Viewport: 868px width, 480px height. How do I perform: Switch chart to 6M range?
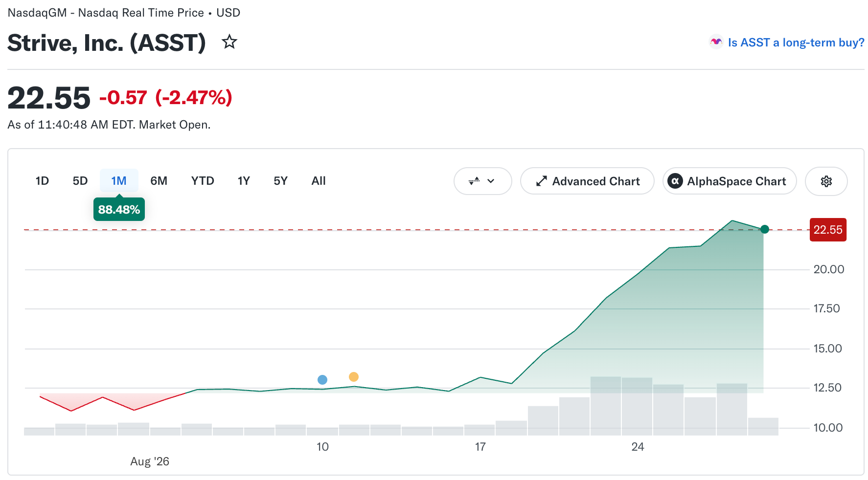[159, 181]
